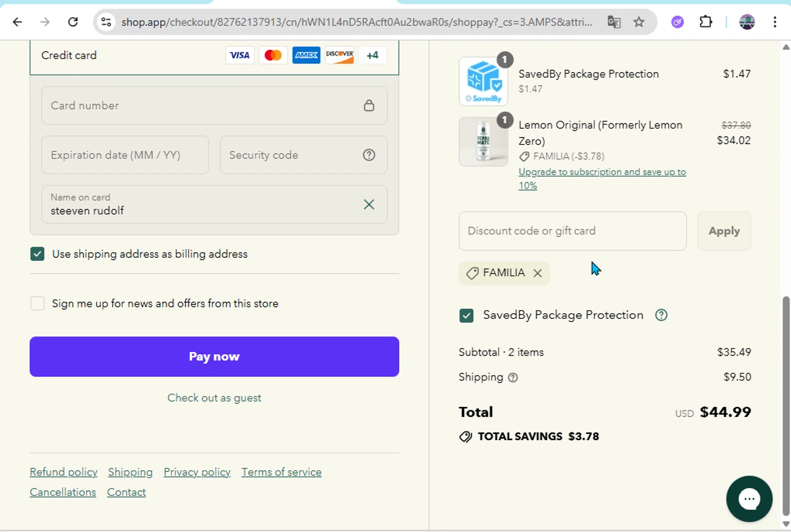Select the Credit card payment header
The image size is (791, 532).
tap(215, 55)
